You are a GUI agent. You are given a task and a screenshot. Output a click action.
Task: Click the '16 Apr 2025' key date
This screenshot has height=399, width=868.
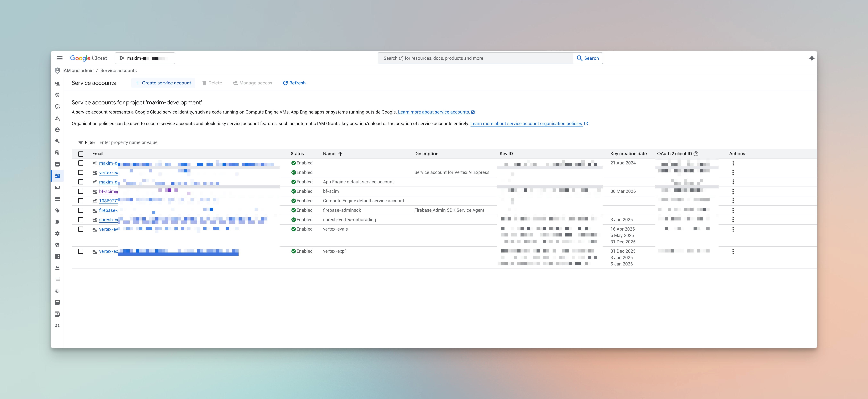coord(622,229)
